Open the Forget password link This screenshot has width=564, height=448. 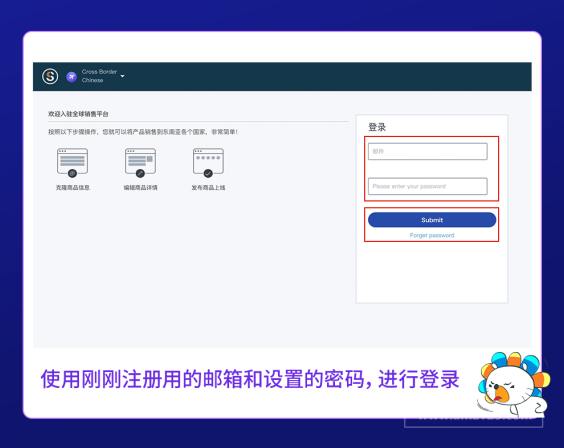tap(432, 235)
